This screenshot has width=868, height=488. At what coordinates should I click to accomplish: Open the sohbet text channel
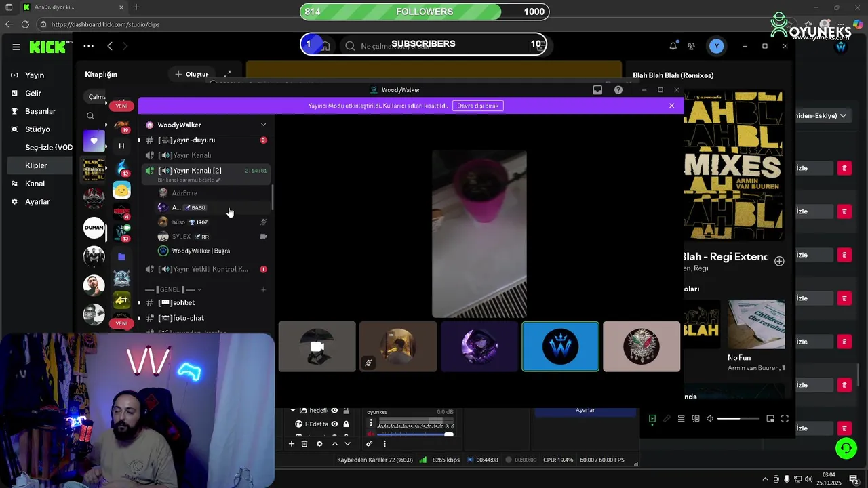point(206,302)
